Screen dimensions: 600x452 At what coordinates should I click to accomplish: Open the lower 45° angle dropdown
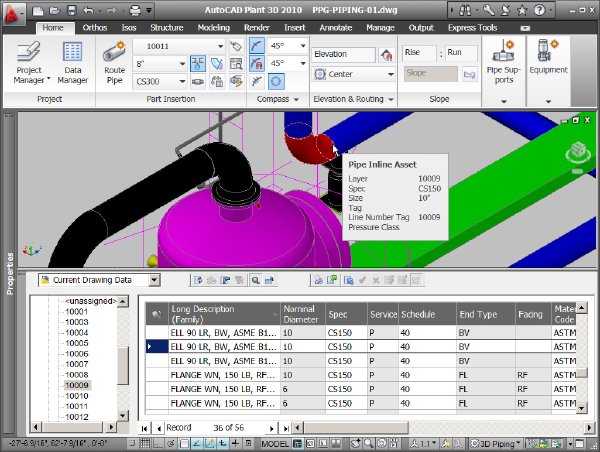pyautogui.click(x=302, y=63)
